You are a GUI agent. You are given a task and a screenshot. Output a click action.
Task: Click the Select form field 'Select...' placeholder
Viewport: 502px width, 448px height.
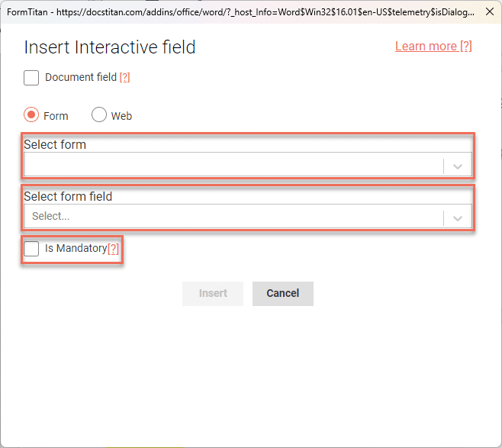click(51, 217)
